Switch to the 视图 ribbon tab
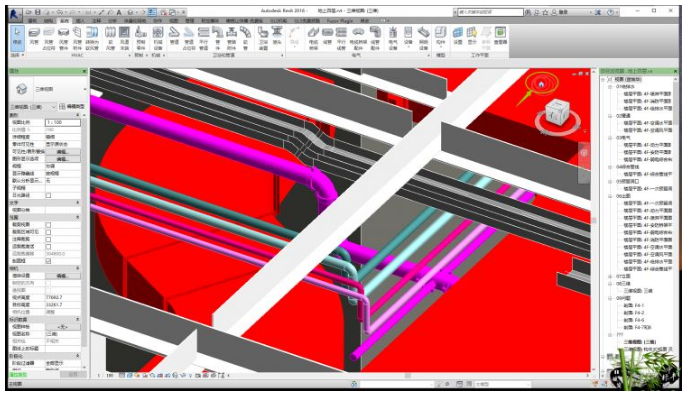The image size is (687, 395). pos(174,21)
